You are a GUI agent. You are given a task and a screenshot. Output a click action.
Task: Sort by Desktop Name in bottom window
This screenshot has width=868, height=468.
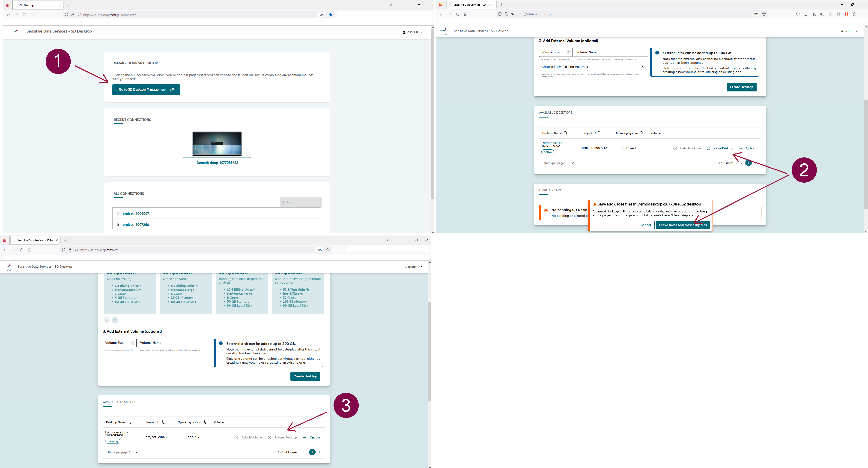click(130, 422)
